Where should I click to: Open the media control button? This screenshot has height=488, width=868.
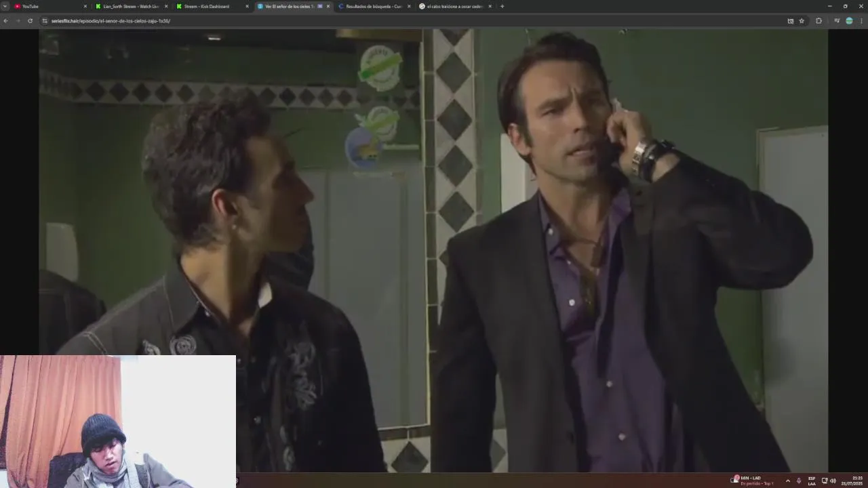pyautogui.click(x=837, y=21)
